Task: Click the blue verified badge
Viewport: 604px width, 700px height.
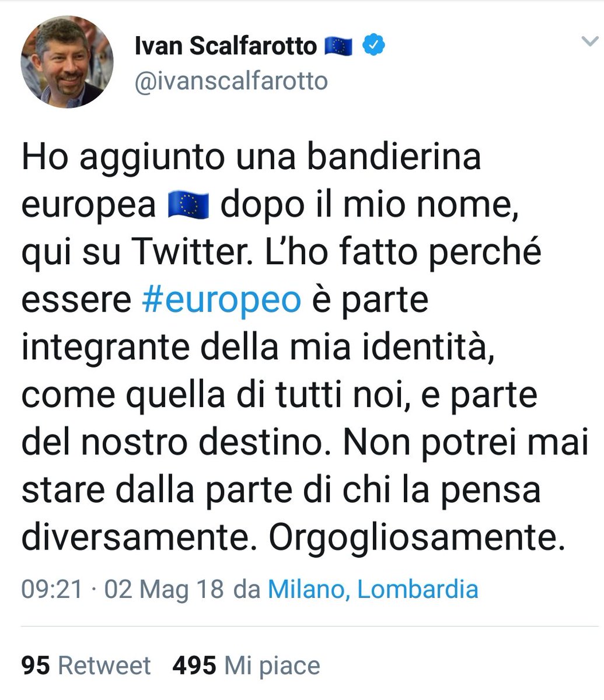Action: [373, 45]
